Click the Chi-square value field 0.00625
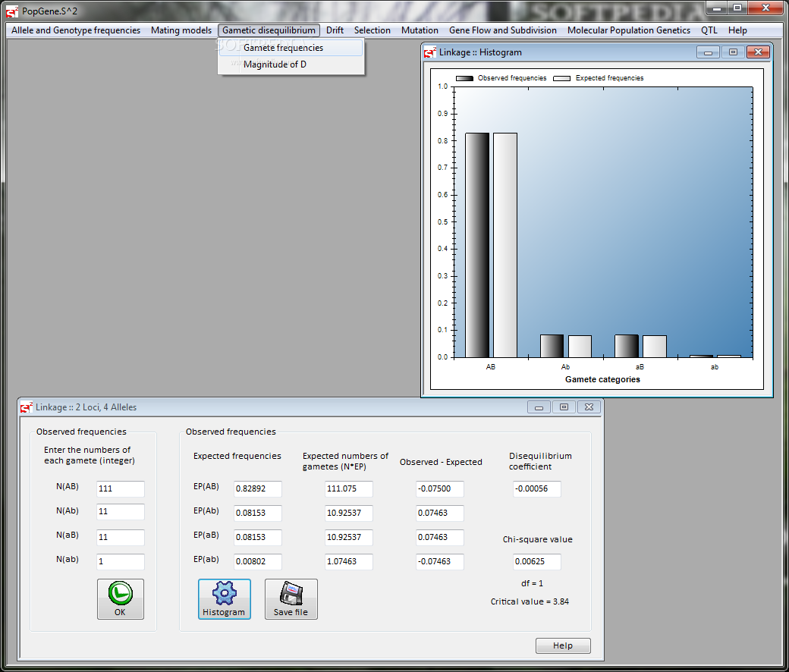 (537, 561)
